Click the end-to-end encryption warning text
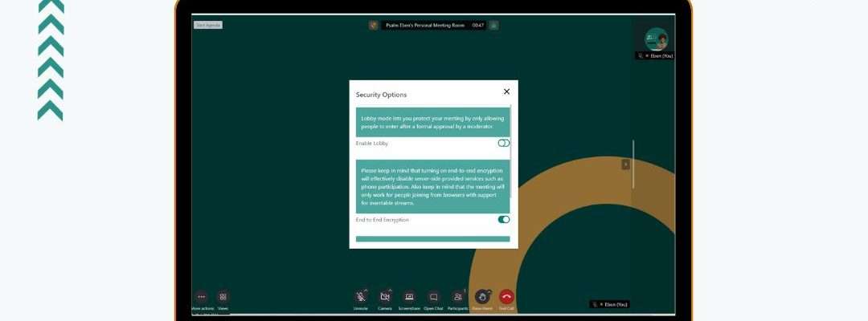 433,187
